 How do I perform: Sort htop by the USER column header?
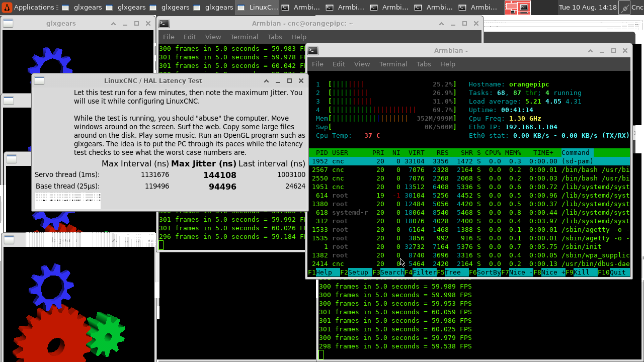340,152
